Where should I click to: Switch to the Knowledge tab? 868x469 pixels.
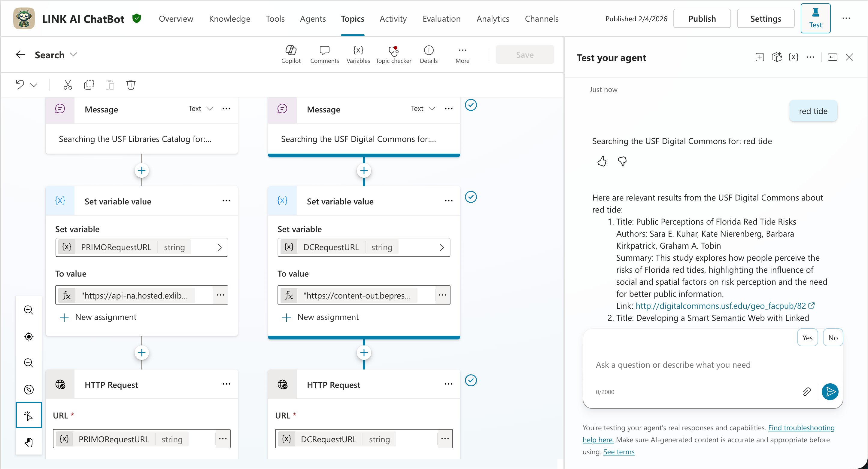tap(229, 19)
